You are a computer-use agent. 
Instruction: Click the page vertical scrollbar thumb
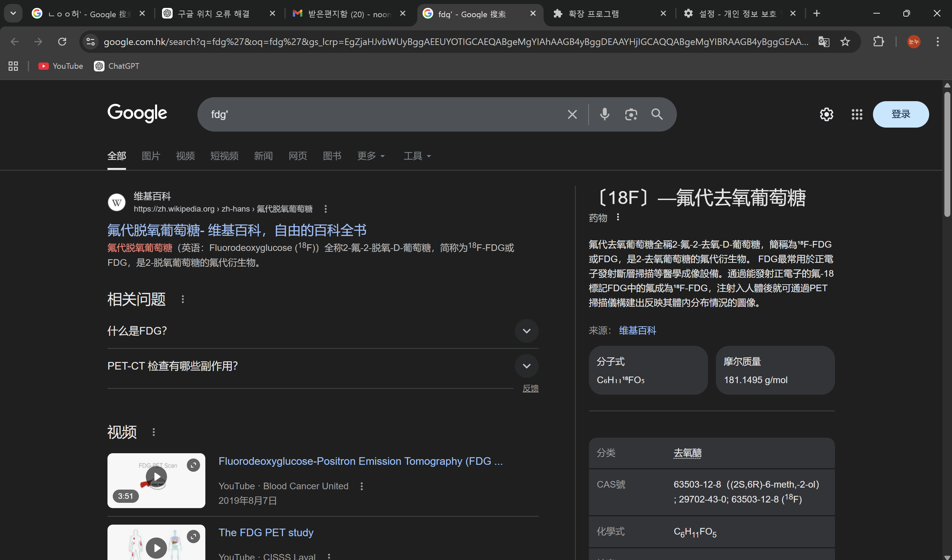947,155
